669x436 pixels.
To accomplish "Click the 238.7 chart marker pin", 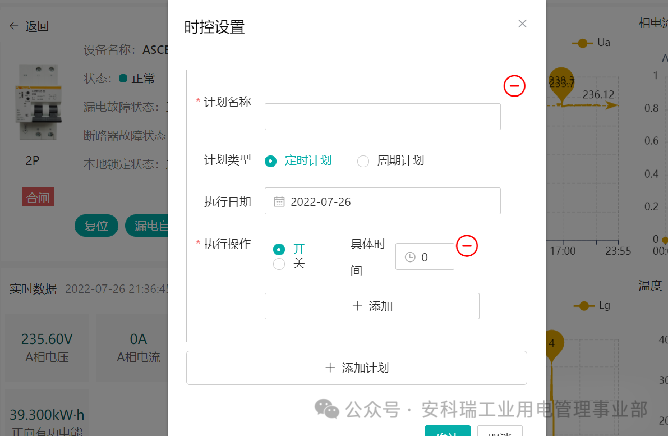I will tap(561, 85).
